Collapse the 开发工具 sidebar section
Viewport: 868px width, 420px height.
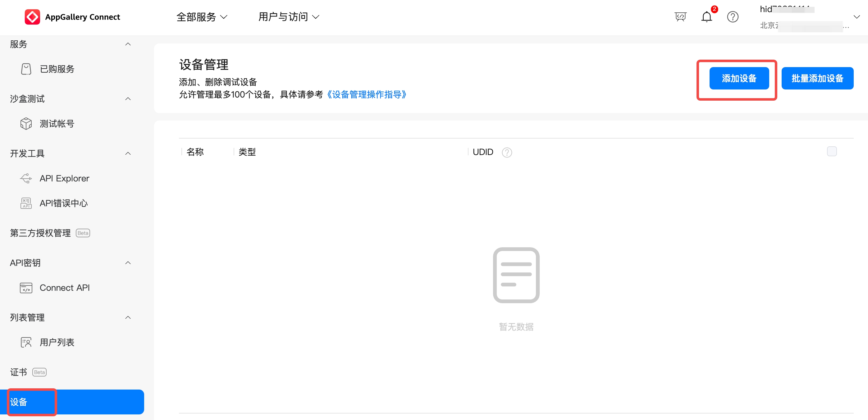[128, 153]
